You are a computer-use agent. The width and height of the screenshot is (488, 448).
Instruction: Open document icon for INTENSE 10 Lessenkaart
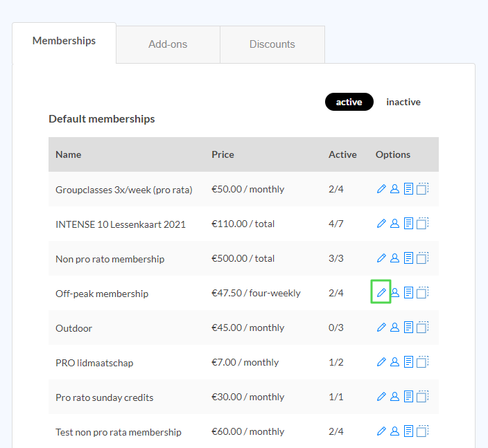[408, 223]
